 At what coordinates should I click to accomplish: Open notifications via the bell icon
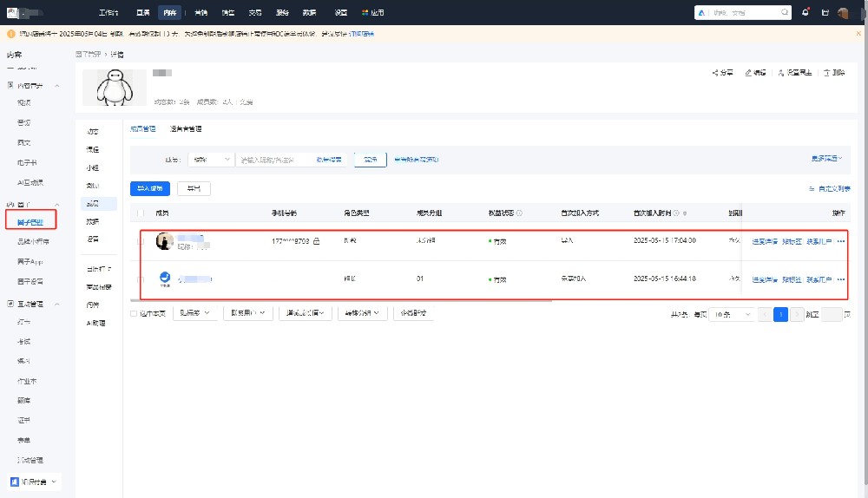point(806,12)
